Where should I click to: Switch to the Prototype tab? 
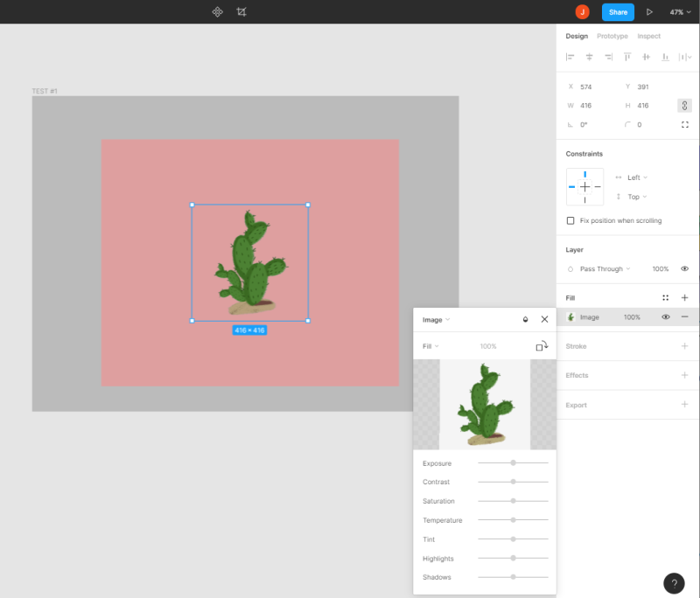click(612, 36)
